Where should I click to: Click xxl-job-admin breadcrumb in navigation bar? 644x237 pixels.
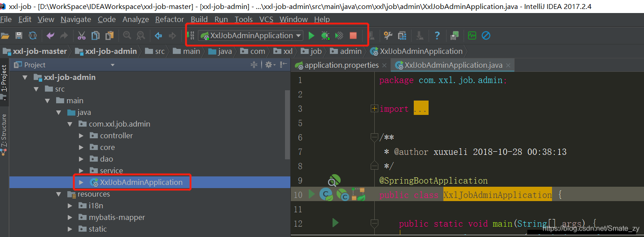(x=106, y=51)
